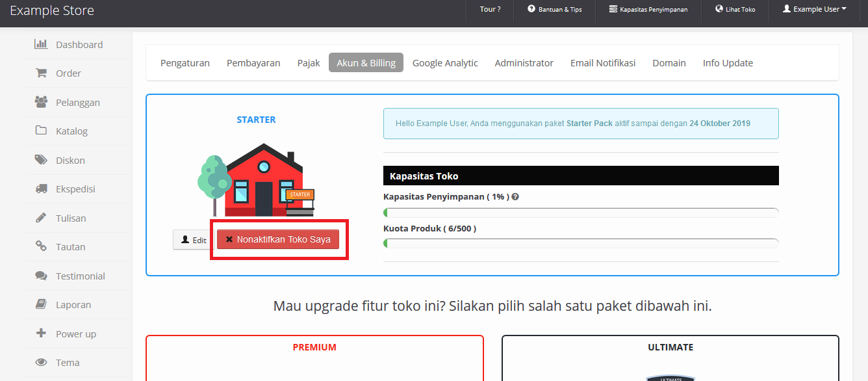Click the Katalog folder icon

(x=41, y=131)
